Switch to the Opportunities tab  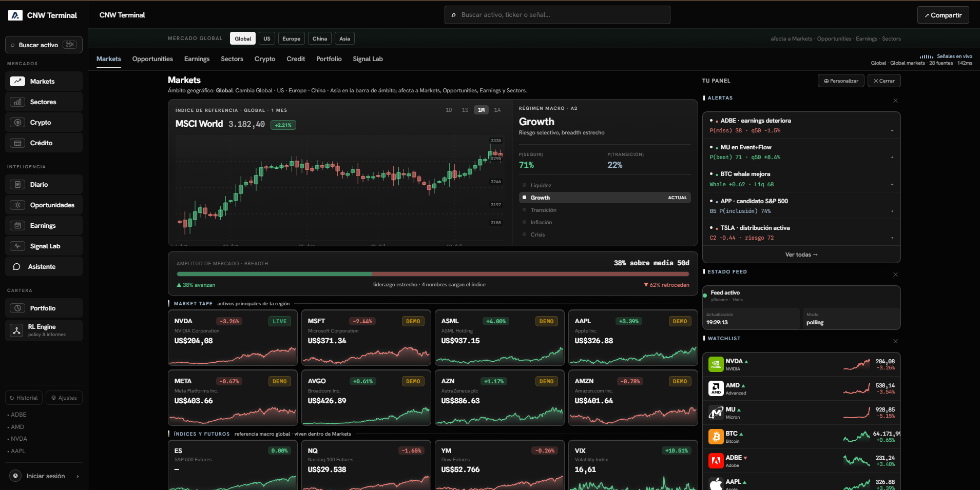pyautogui.click(x=152, y=59)
